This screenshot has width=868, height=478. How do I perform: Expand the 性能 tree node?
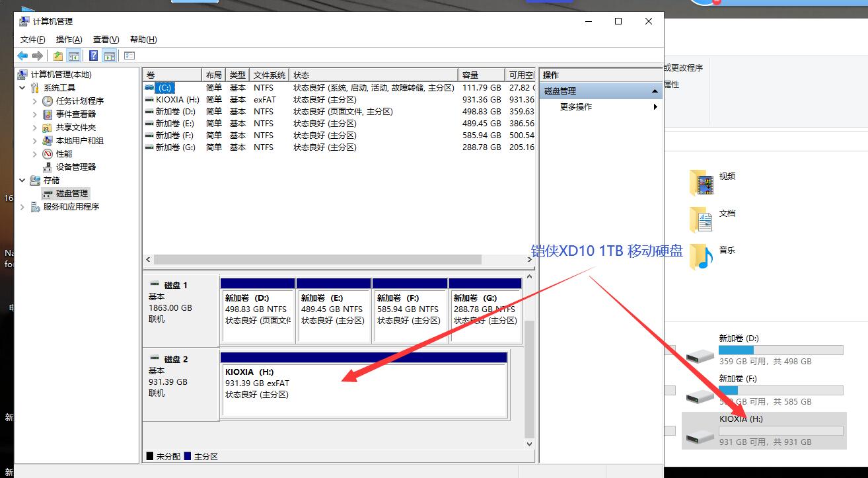[x=35, y=154]
